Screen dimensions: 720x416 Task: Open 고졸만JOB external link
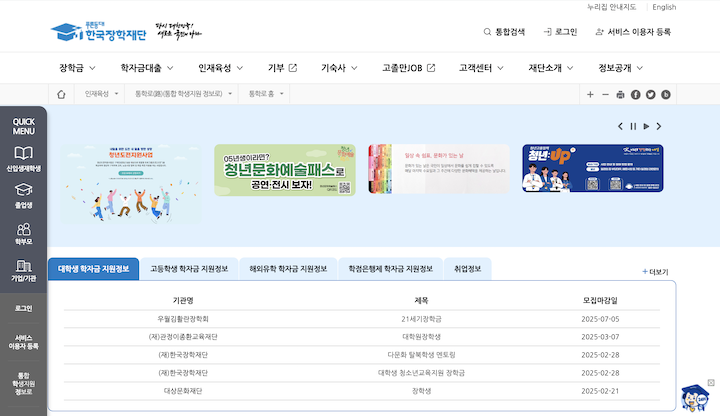pos(409,68)
